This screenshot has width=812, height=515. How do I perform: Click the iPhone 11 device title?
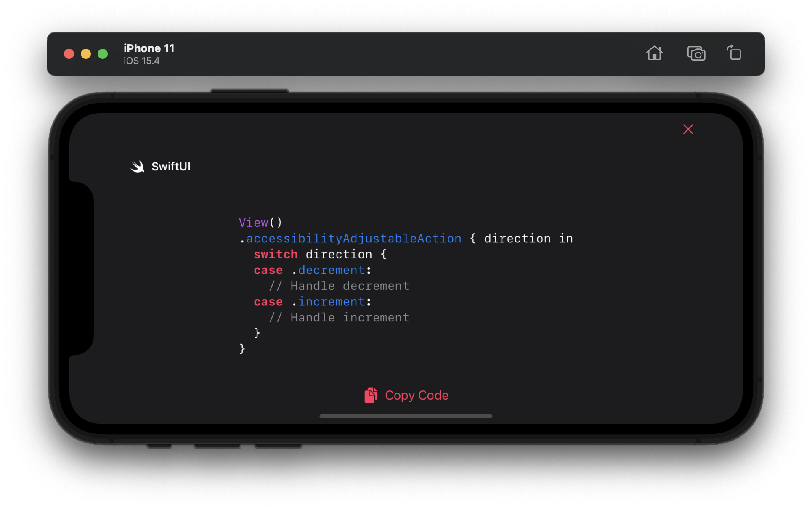pyautogui.click(x=149, y=48)
